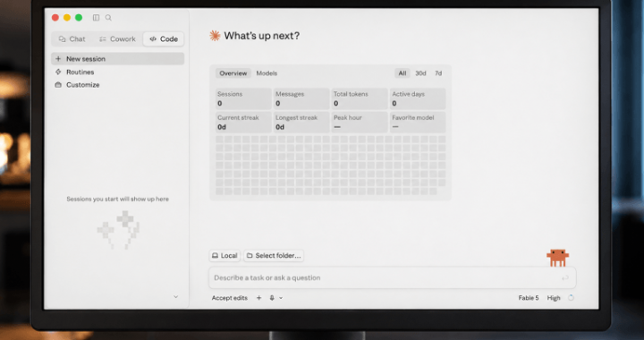
Task: Click the plus icon beside New session
Action: (58, 59)
